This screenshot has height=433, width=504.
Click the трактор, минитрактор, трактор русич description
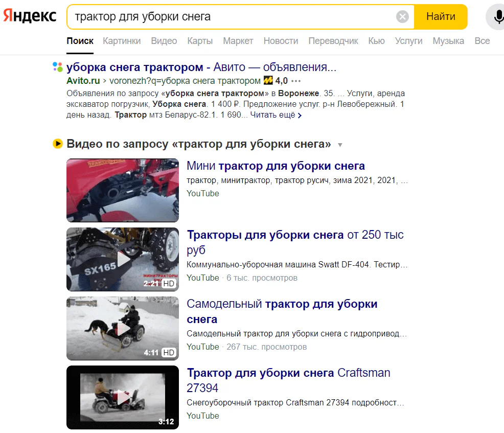click(x=297, y=180)
